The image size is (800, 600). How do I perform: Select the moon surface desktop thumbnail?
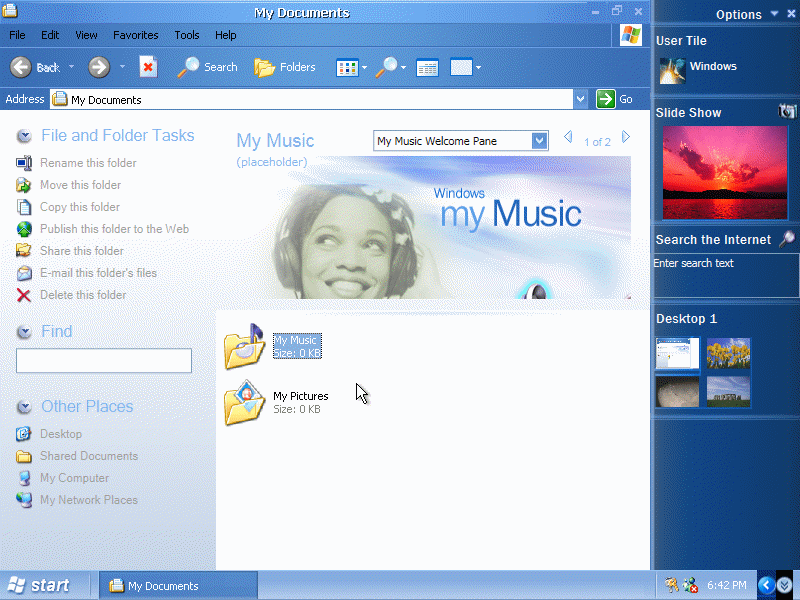(x=678, y=392)
